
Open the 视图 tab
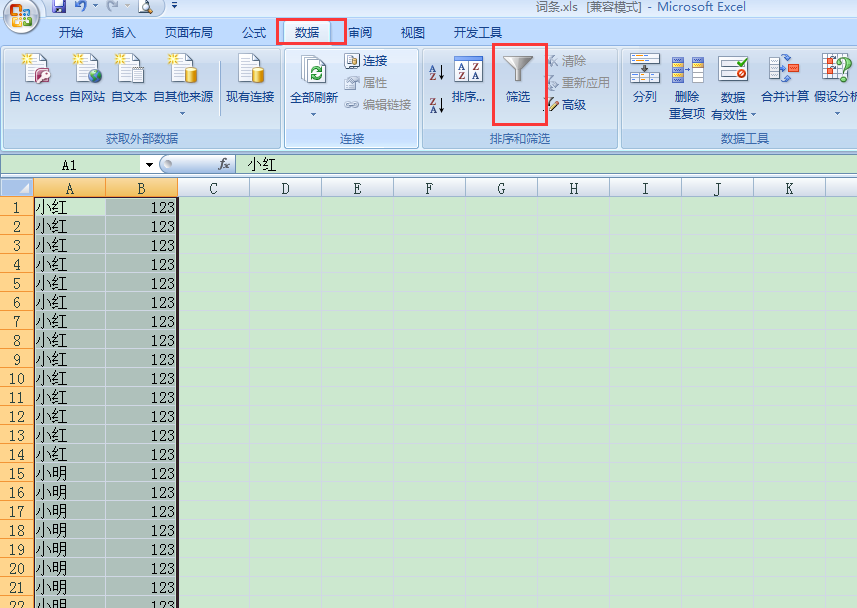[x=413, y=32]
